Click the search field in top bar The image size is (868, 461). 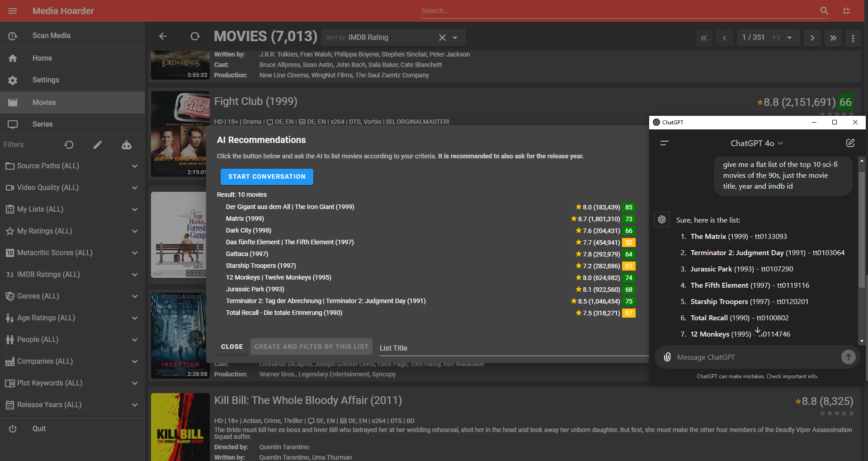tap(619, 11)
